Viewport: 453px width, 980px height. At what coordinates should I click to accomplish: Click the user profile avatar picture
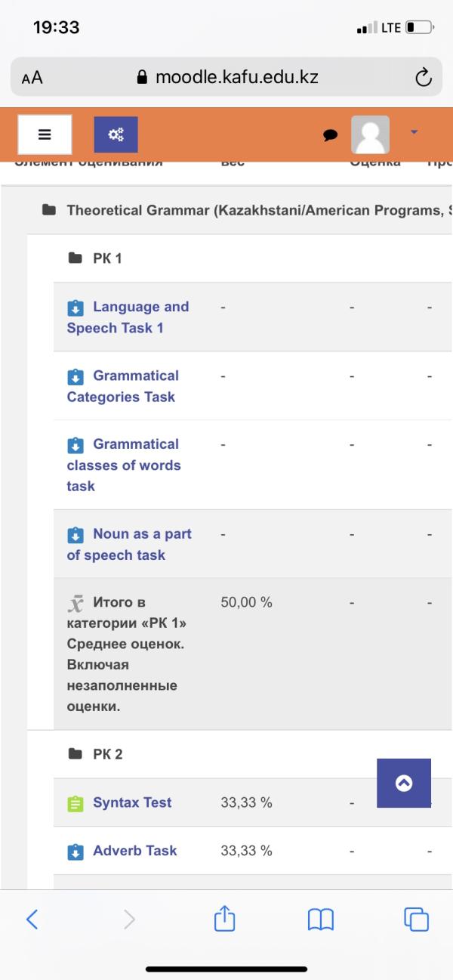tap(370, 134)
